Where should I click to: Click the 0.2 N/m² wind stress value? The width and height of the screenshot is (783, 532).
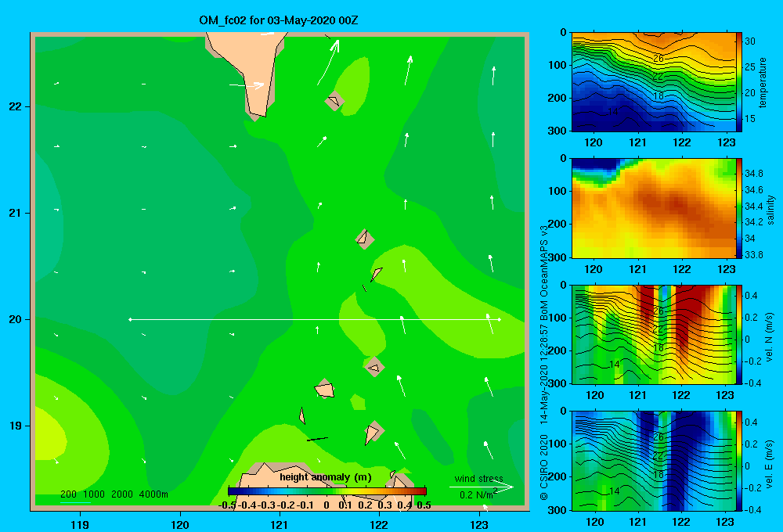[x=478, y=494]
